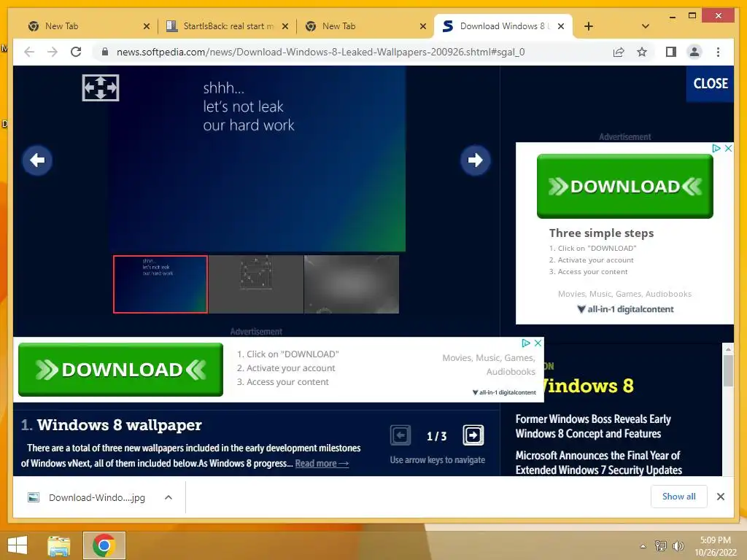Close the banner ad with X

point(538,343)
